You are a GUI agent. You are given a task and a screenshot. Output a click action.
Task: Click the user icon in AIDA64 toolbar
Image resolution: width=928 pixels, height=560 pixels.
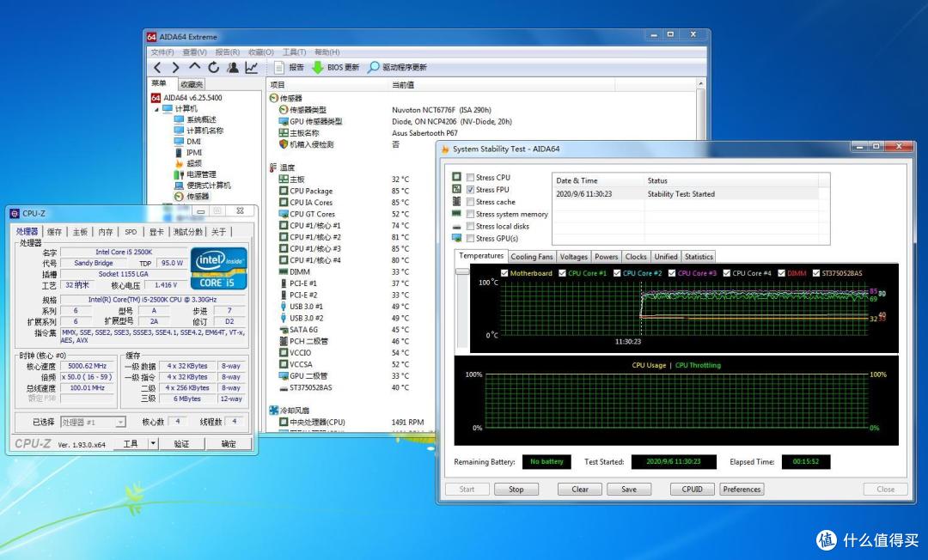(233, 67)
